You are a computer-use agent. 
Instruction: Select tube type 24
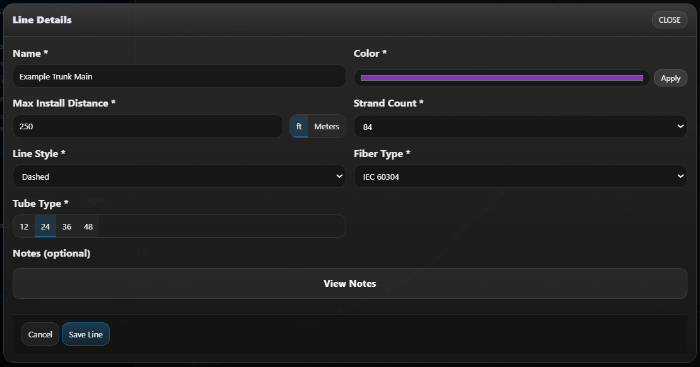click(45, 226)
